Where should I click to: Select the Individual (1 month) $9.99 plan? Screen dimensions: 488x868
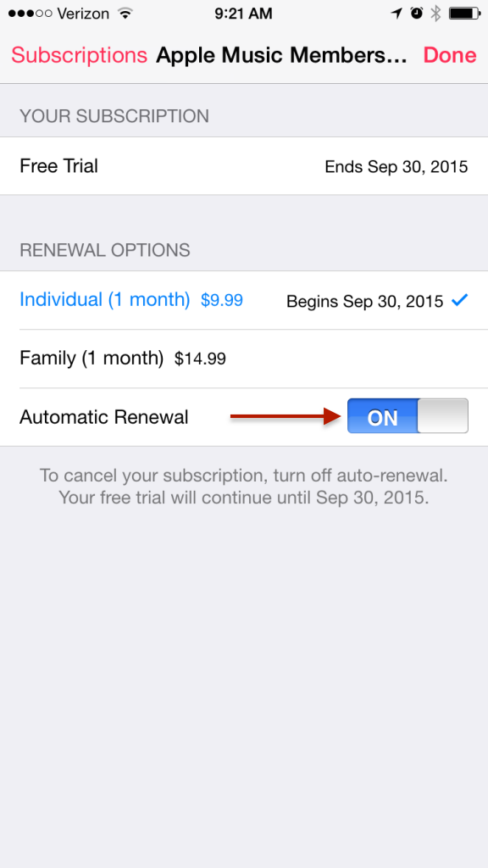click(x=244, y=300)
